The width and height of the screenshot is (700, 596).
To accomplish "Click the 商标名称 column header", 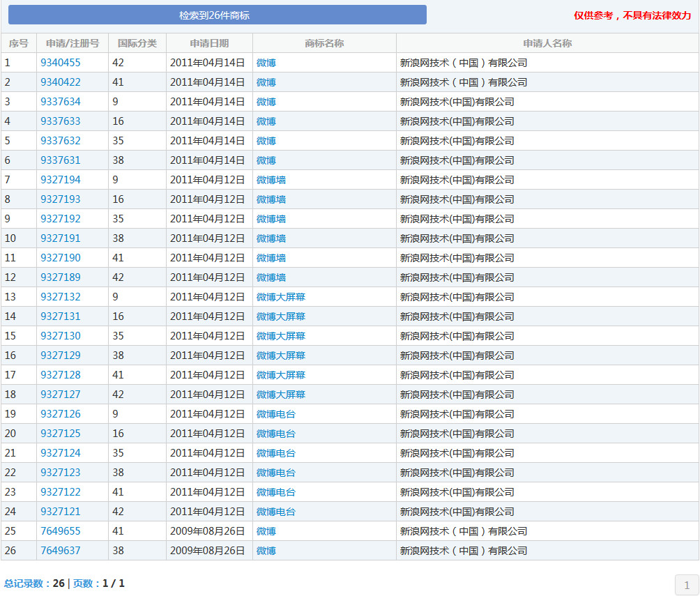I will (325, 43).
